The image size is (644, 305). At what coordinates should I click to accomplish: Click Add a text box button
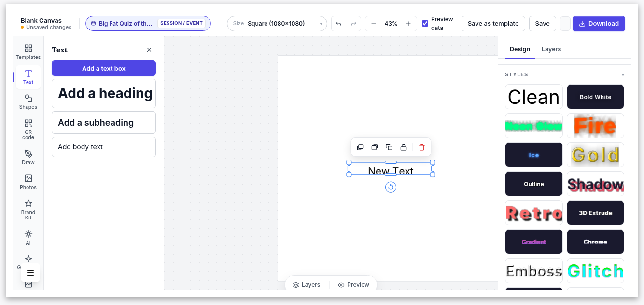pos(104,68)
